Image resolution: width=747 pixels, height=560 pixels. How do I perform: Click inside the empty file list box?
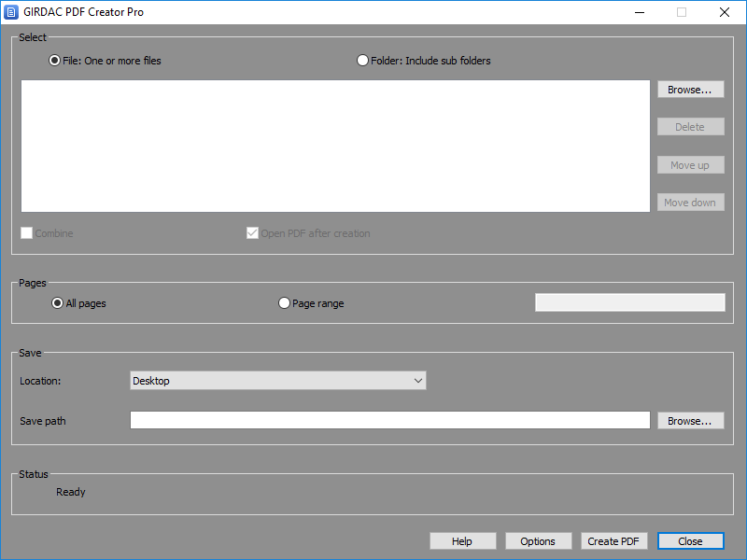coord(335,146)
